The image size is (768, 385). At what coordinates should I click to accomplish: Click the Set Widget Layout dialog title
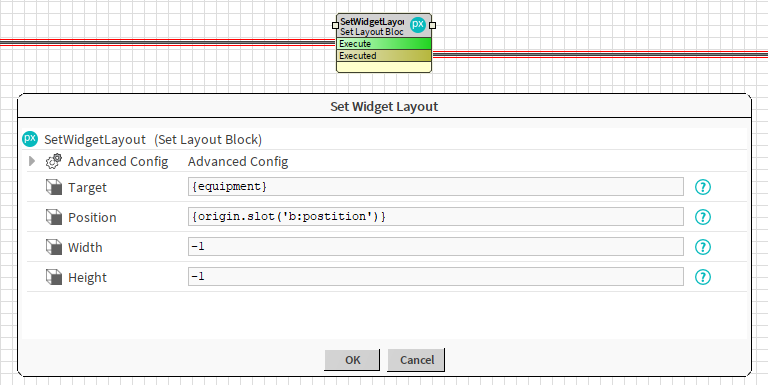tap(384, 106)
